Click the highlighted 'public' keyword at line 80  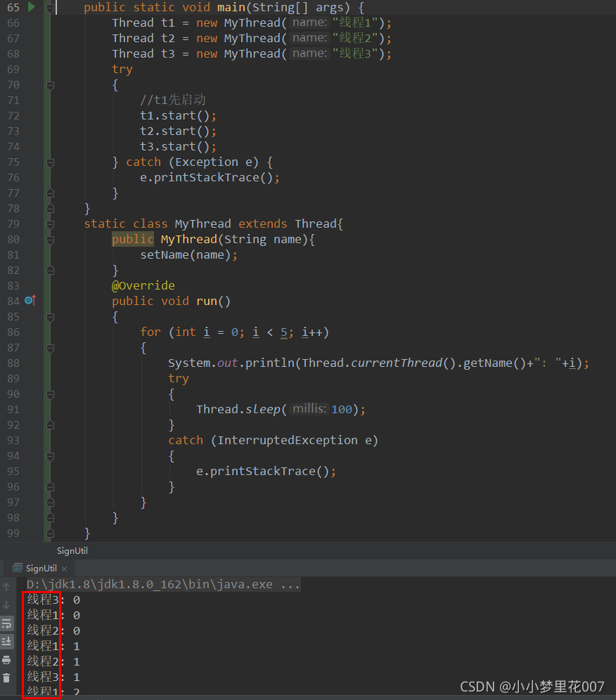click(133, 239)
